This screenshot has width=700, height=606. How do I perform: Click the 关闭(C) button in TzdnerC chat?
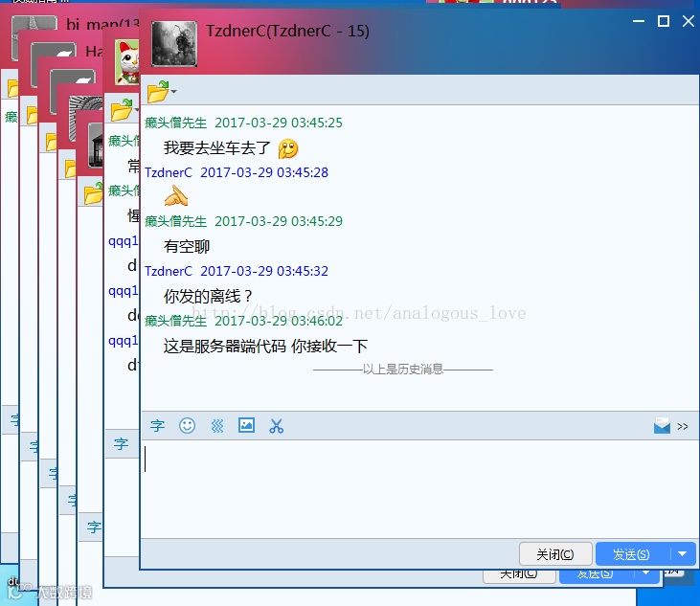tap(555, 554)
